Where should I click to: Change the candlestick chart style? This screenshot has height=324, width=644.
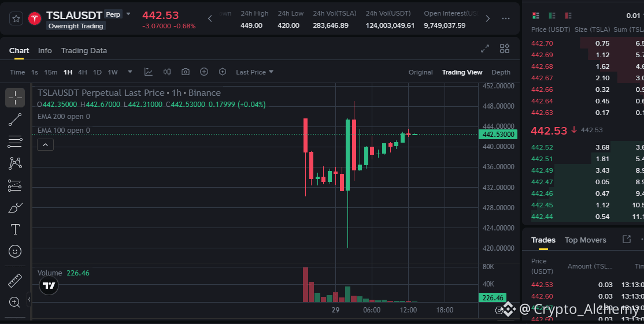coord(166,72)
